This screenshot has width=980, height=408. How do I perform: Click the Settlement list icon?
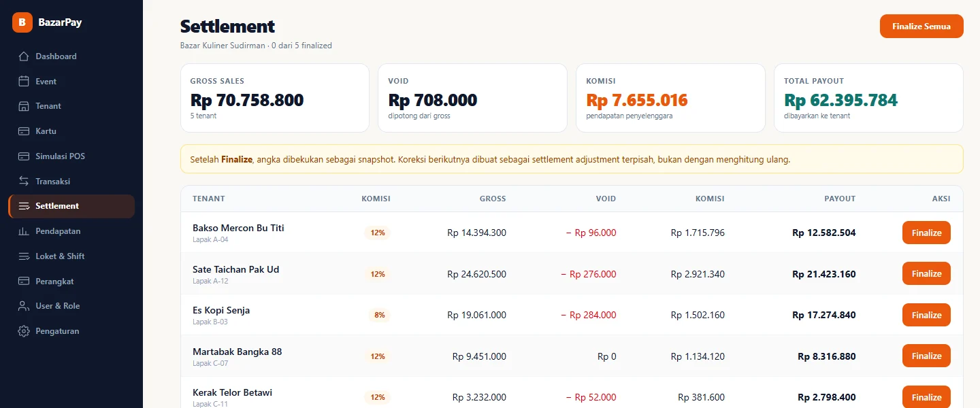pos(24,206)
